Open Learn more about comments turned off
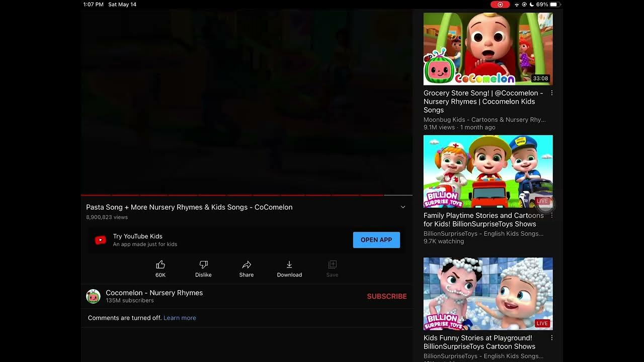 (180, 318)
